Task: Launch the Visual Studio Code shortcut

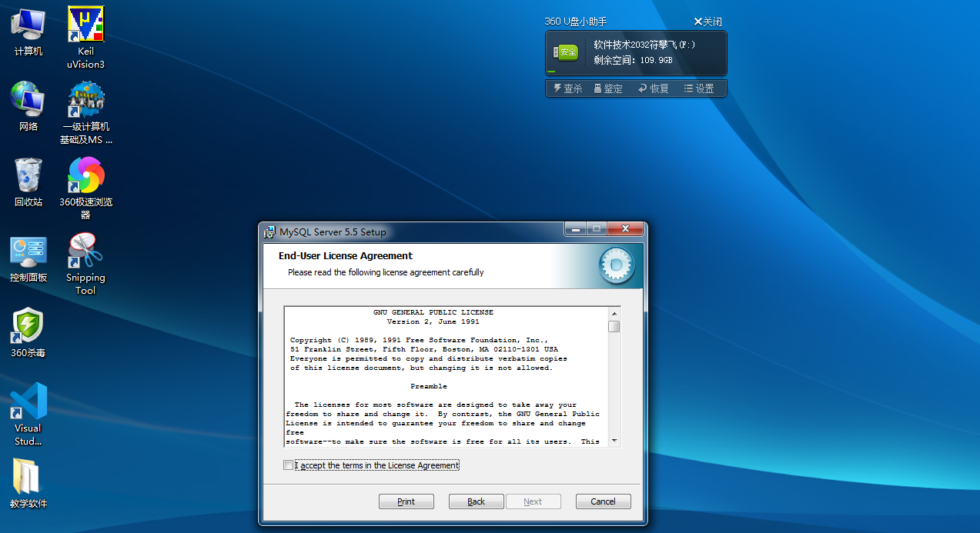Action: [x=28, y=415]
